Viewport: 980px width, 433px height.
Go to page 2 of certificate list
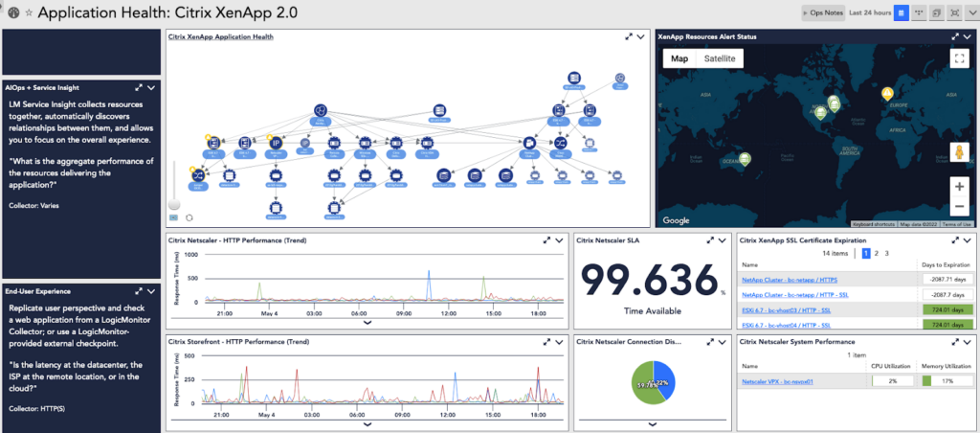pos(877,254)
